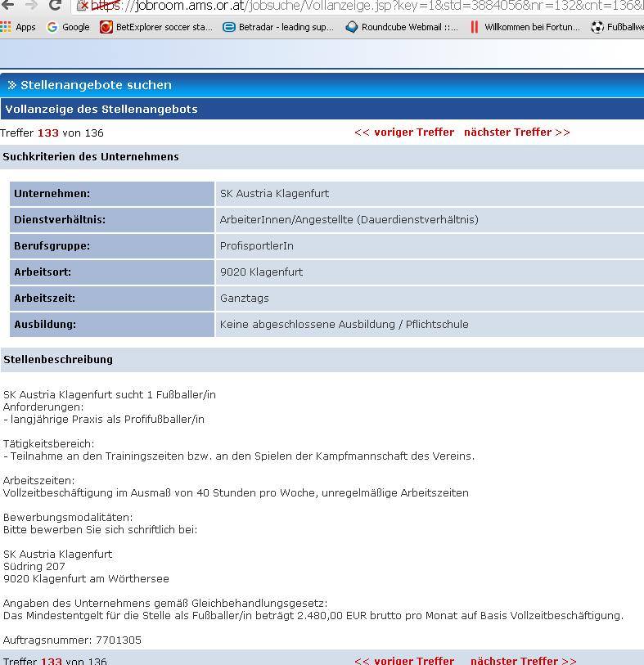Click 'Bitte bewerben Sie sich schriftlich bei:' line
This screenshot has height=665, width=644.
coord(100,530)
